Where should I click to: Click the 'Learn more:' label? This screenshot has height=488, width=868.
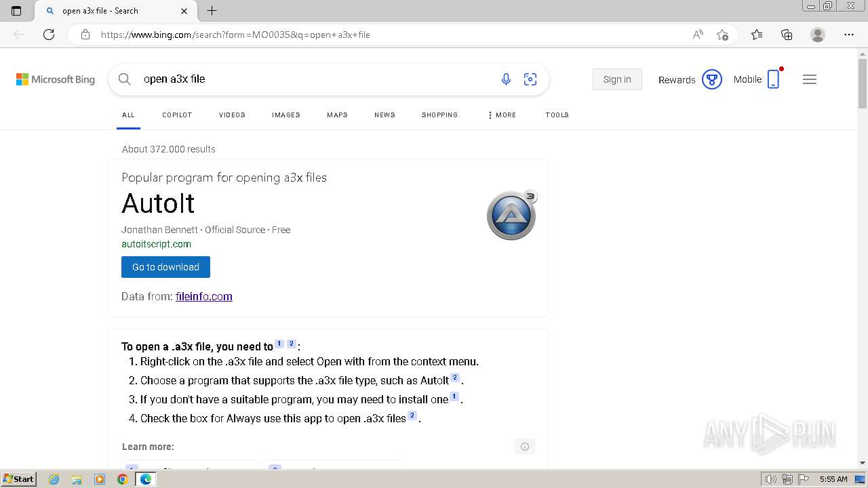pyautogui.click(x=148, y=447)
